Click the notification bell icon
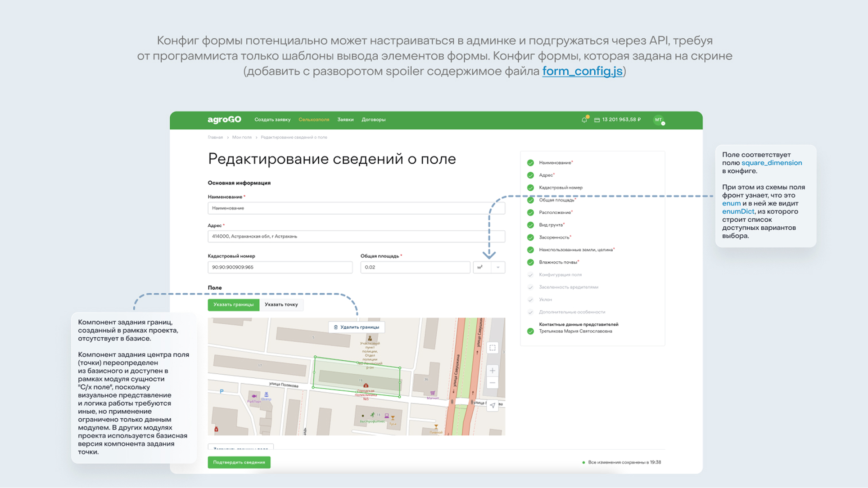This screenshot has height=488, width=868. click(x=584, y=120)
